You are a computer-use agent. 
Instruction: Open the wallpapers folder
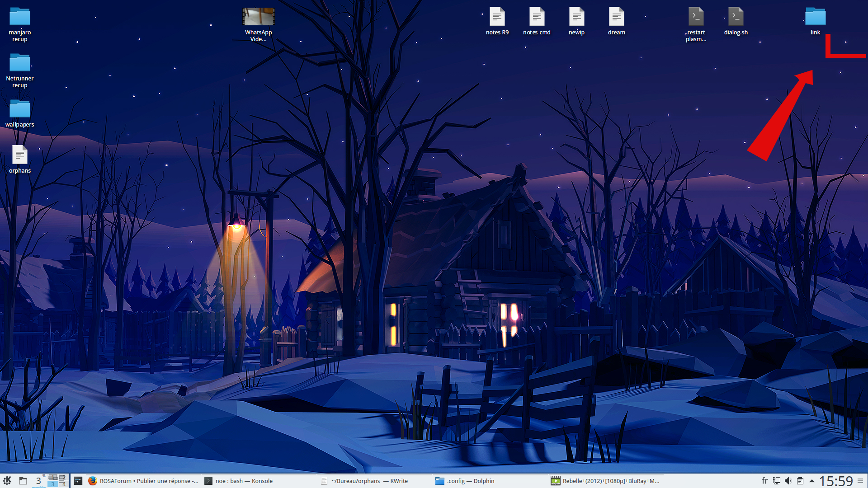(20, 109)
